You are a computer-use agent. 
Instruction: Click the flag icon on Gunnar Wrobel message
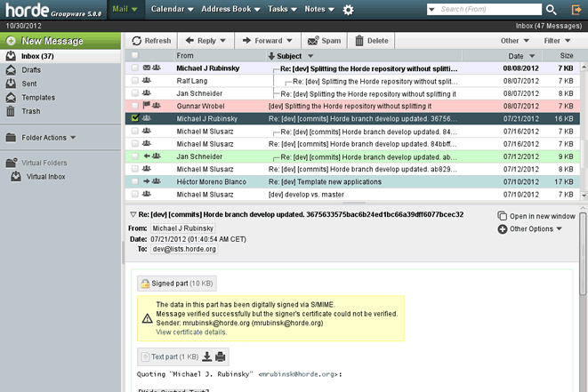[147, 105]
